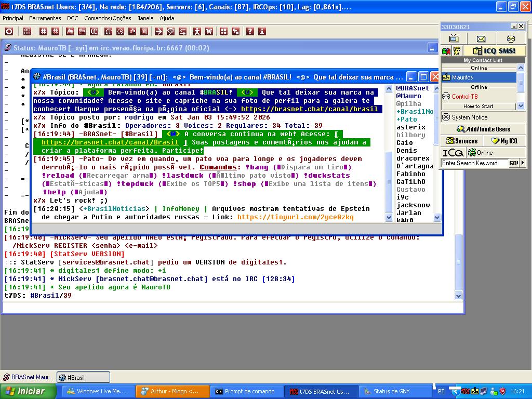Expand the arrow next to GO! button
Screen dimensions: 532x399
[x=522, y=163]
